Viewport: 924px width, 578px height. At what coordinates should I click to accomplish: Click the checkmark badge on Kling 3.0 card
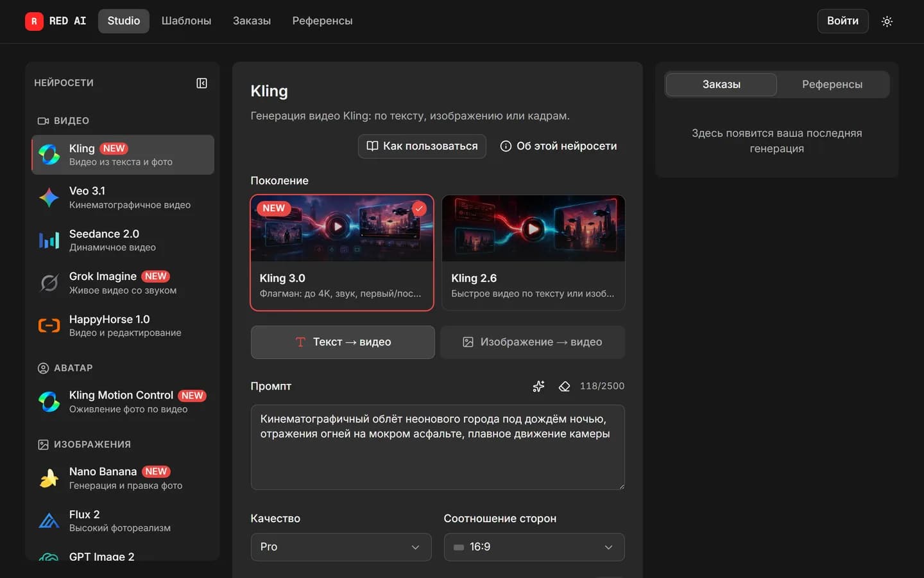point(419,208)
